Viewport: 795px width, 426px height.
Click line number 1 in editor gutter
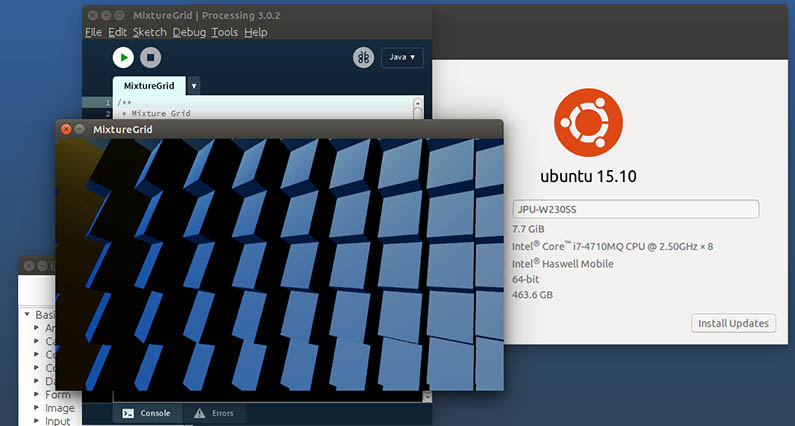pyautogui.click(x=107, y=102)
